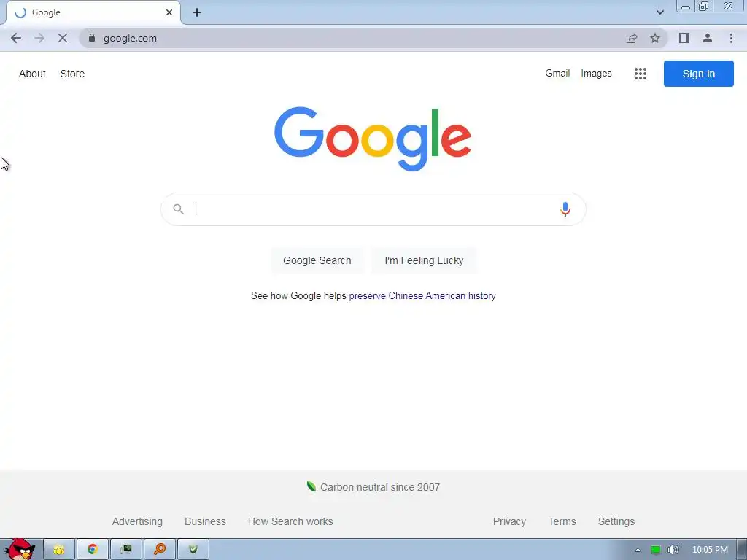Bookmark this tab with the star icon
Screen dimensions: 747x560
[x=655, y=38]
